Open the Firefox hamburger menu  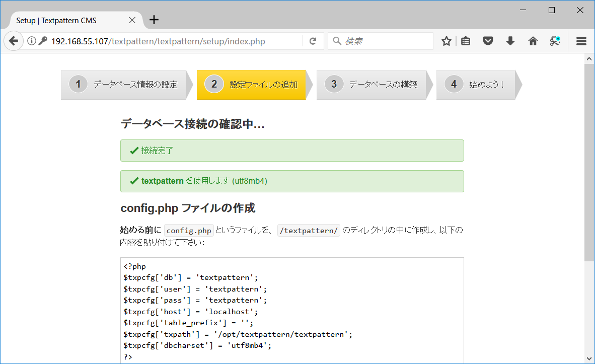pos(581,41)
